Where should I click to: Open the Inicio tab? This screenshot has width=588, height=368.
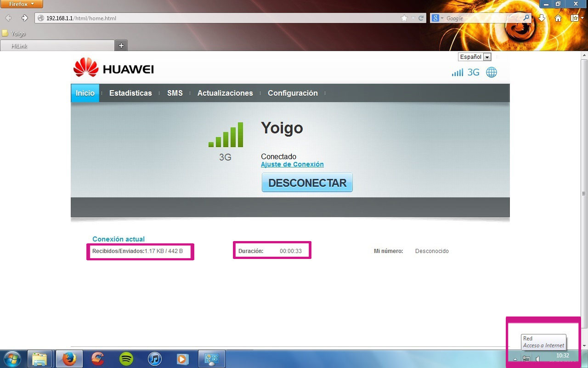(x=85, y=93)
